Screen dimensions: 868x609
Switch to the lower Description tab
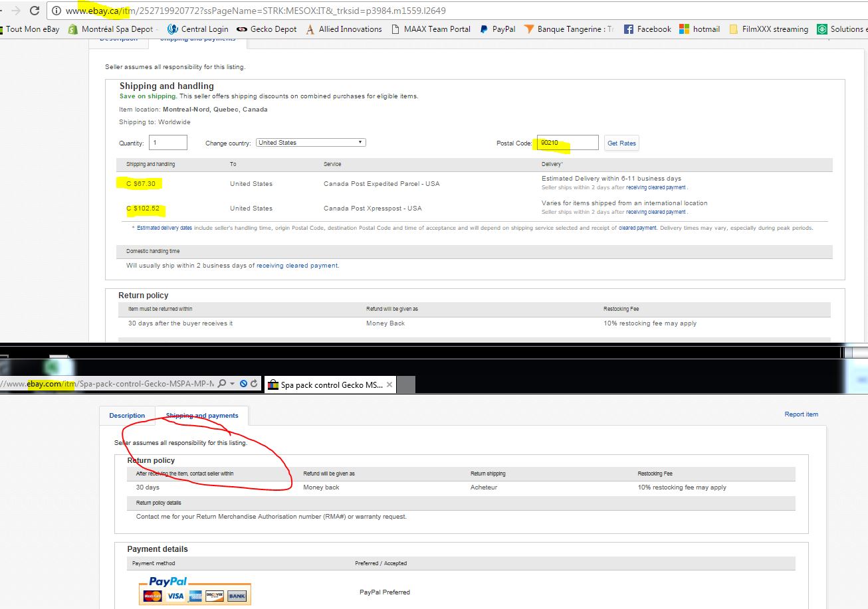[127, 416]
